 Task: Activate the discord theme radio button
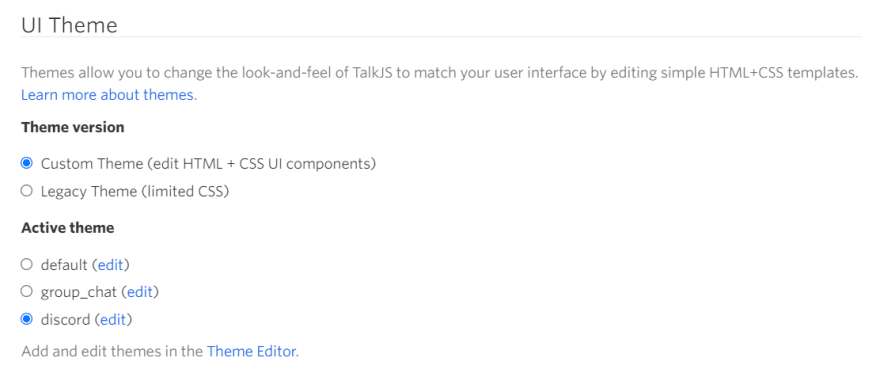26,319
